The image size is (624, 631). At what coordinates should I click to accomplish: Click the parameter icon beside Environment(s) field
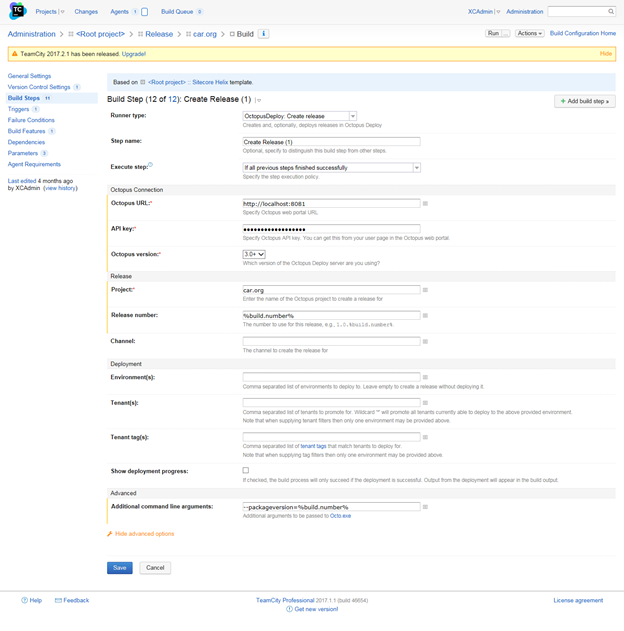tap(425, 377)
